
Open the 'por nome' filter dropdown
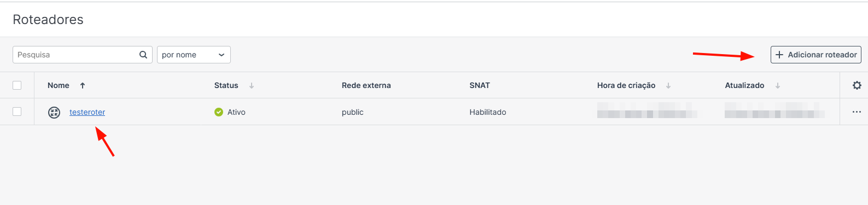click(x=194, y=55)
